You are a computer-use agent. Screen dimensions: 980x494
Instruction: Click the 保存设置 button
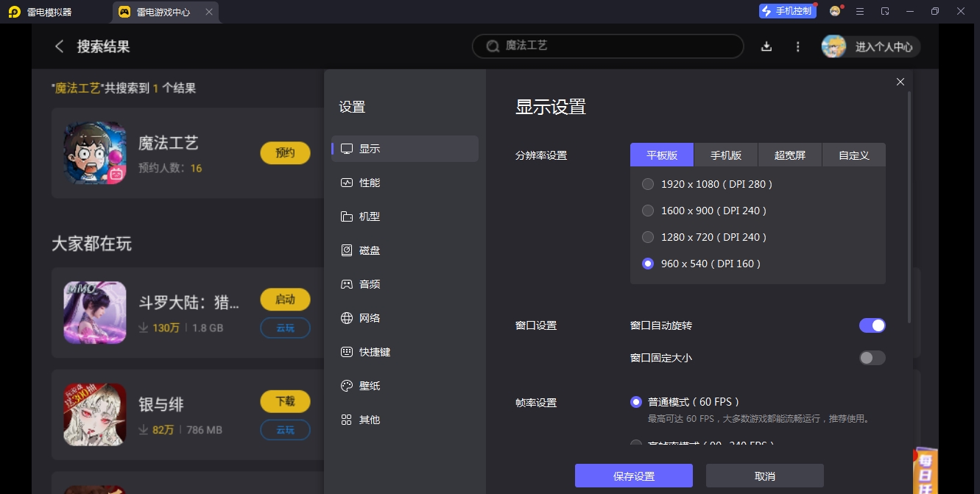coord(634,476)
